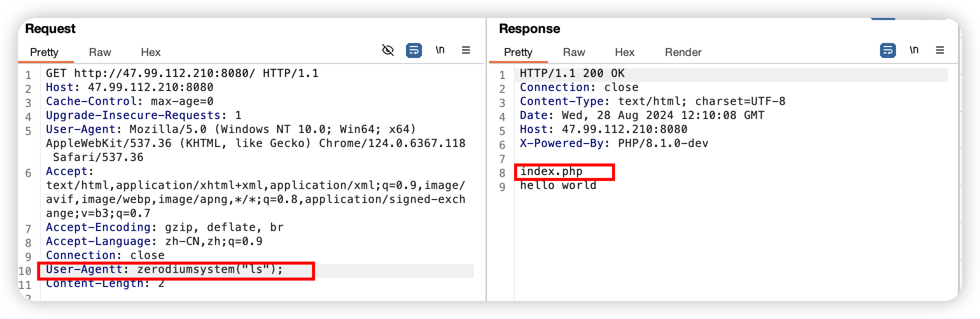Toggle hide non-printable characters eye icon in Request
Image resolution: width=980 pixels, height=319 pixels.
click(388, 50)
